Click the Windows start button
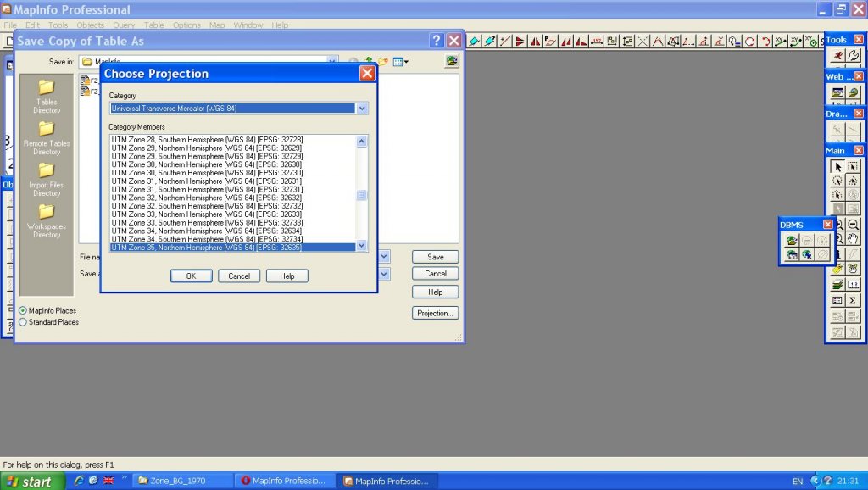 (33, 482)
